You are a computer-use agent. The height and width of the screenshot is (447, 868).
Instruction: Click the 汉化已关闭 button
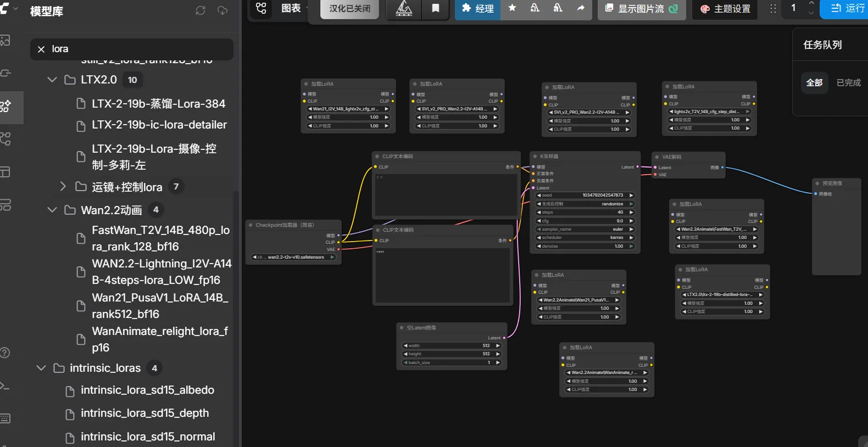pos(349,8)
